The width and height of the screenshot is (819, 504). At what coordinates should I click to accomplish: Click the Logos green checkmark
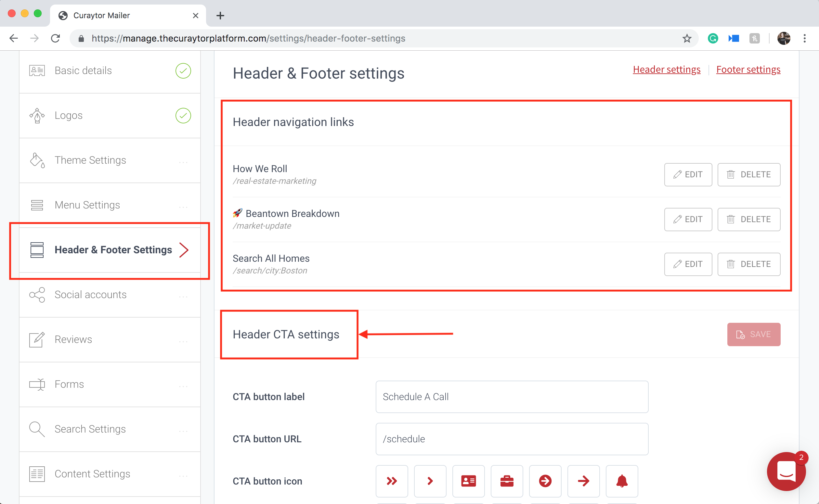click(x=183, y=115)
